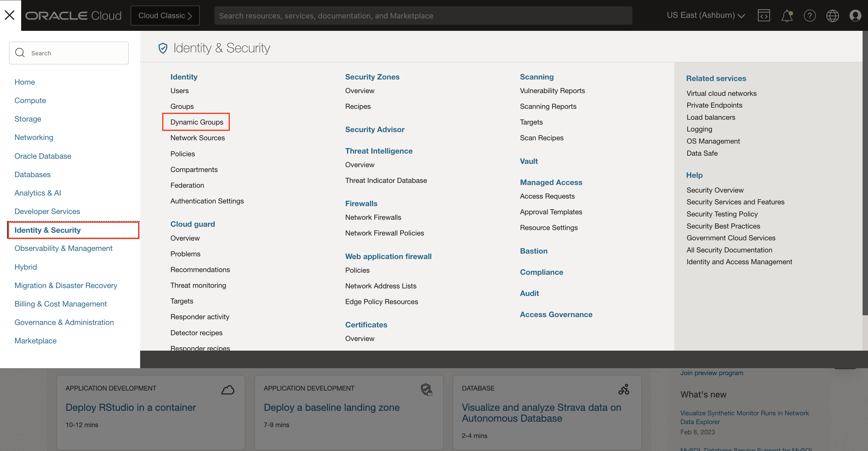Select Networking in the navigation menu
The height and width of the screenshot is (451, 868).
(34, 137)
